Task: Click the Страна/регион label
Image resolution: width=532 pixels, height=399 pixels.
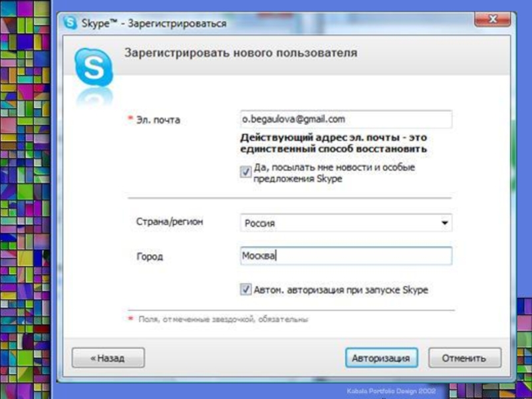Action: coord(170,222)
